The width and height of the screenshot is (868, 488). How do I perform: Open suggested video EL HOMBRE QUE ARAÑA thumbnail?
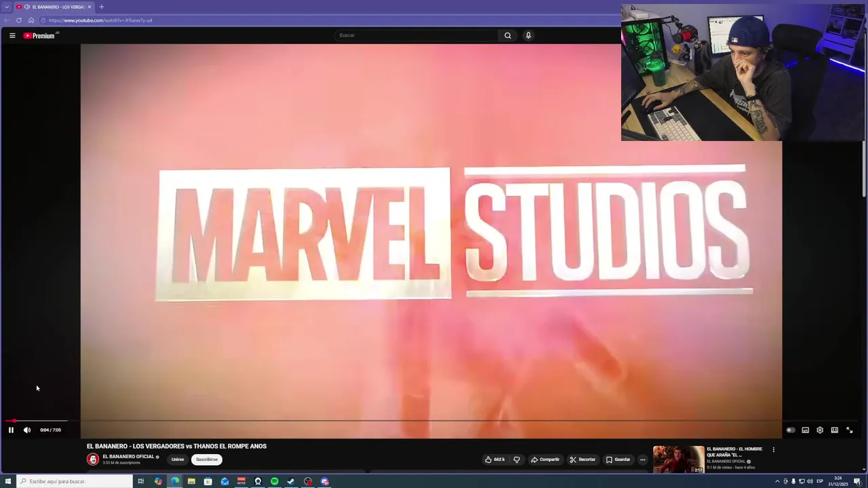(678, 460)
